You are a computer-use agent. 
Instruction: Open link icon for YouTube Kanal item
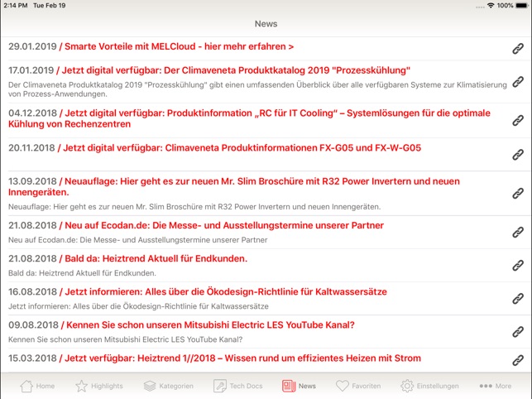(x=518, y=332)
